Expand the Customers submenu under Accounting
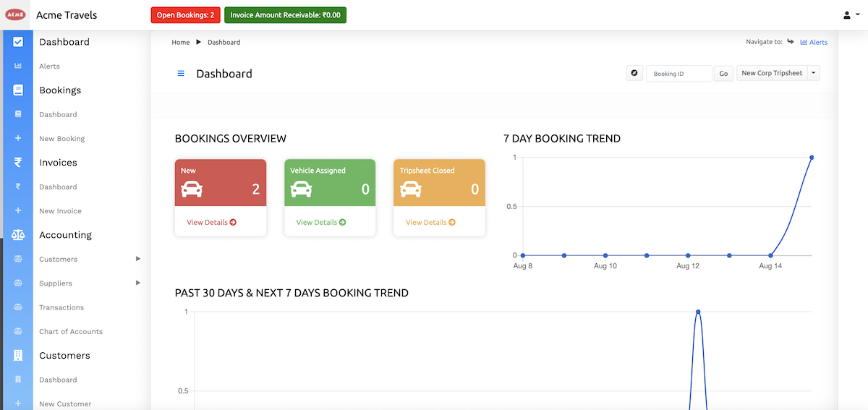868x410 pixels. point(137,259)
